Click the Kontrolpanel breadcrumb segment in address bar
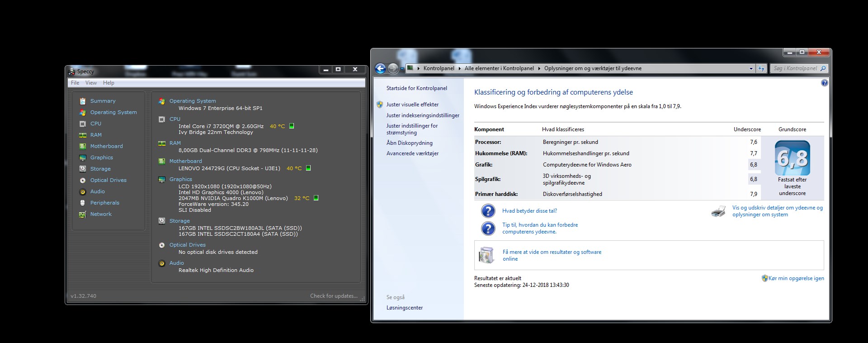This screenshot has width=868, height=343. pos(439,68)
